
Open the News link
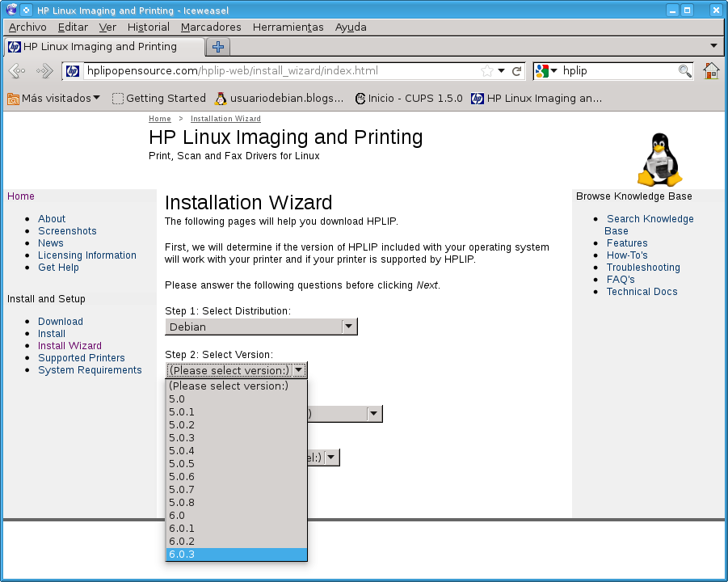coord(51,243)
